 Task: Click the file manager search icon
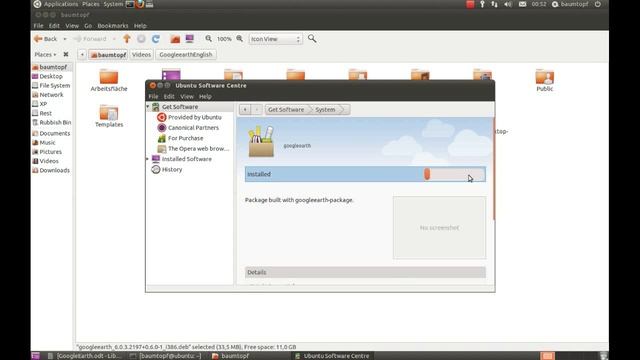[x=312, y=39]
